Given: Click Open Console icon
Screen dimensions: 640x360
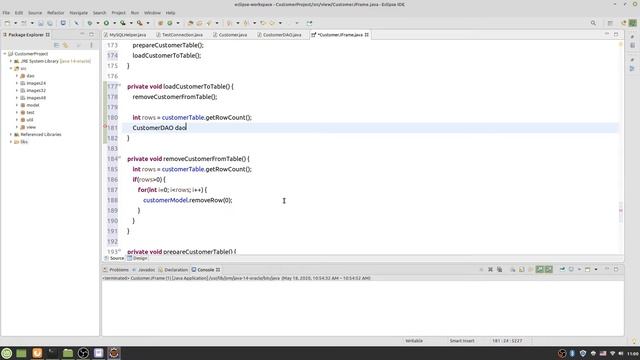Looking at the screenshot, I should coord(587,269).
